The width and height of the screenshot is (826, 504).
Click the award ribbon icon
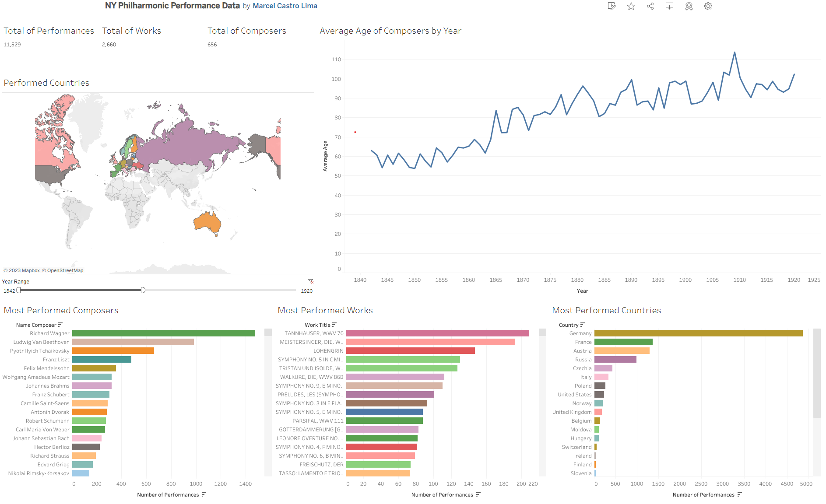689,6
